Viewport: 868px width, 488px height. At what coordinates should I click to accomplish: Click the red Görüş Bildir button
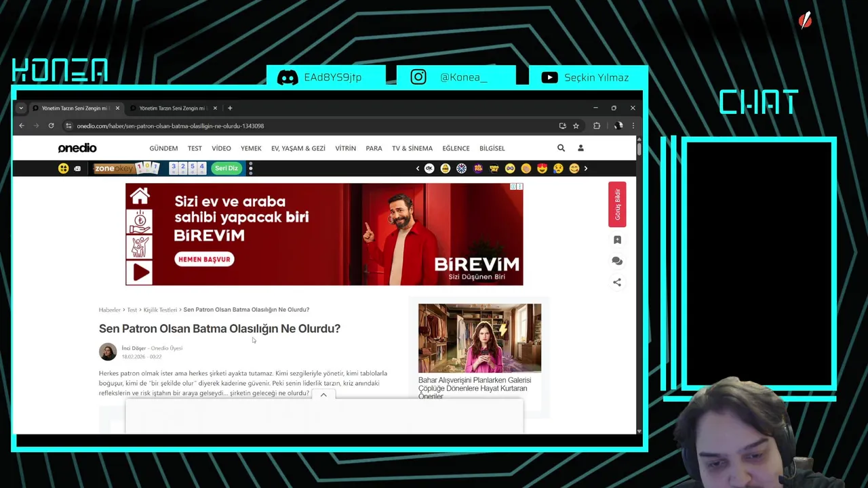click(x=617, y=204)
